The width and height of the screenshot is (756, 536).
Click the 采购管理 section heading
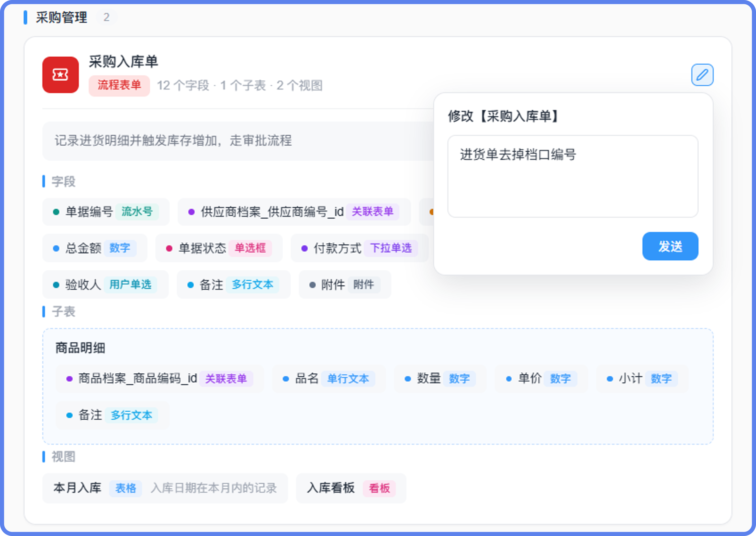point(62,17)
